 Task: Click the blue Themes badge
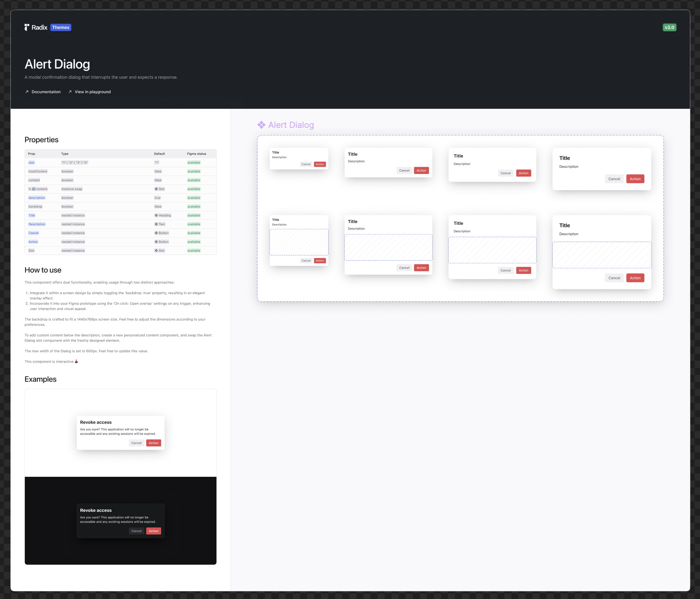click(x=61, y=27)
